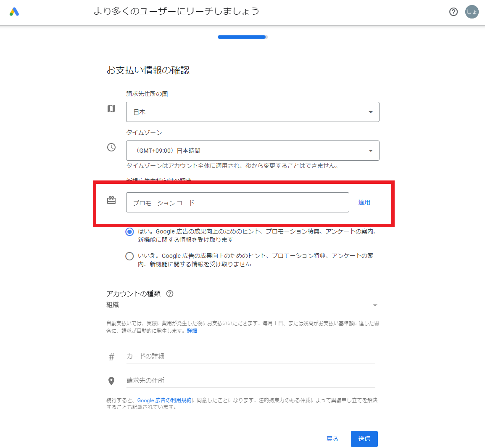Click the Google Ads logo
This screenshot has width=485, height=448.
pos(14,12)
